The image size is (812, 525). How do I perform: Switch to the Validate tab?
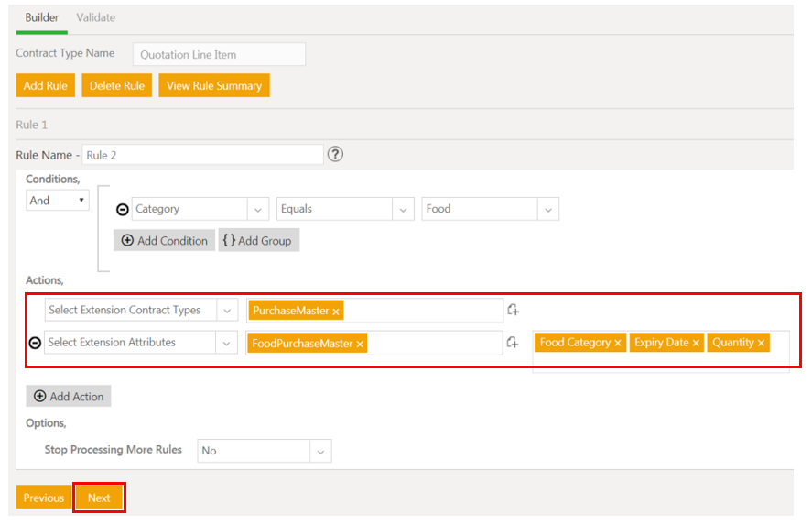click(x=96, y=17)
